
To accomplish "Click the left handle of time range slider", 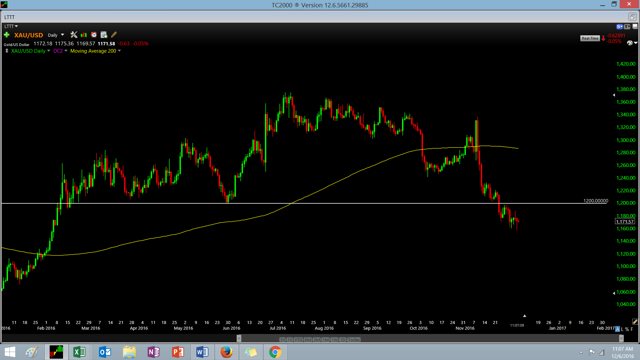I will point(239,338).
